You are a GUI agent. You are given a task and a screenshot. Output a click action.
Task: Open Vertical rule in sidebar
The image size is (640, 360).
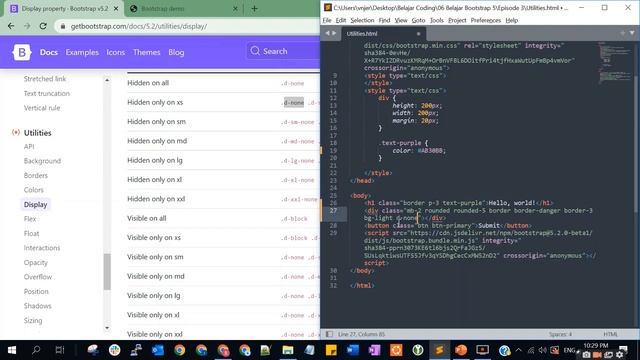(42, 108)
